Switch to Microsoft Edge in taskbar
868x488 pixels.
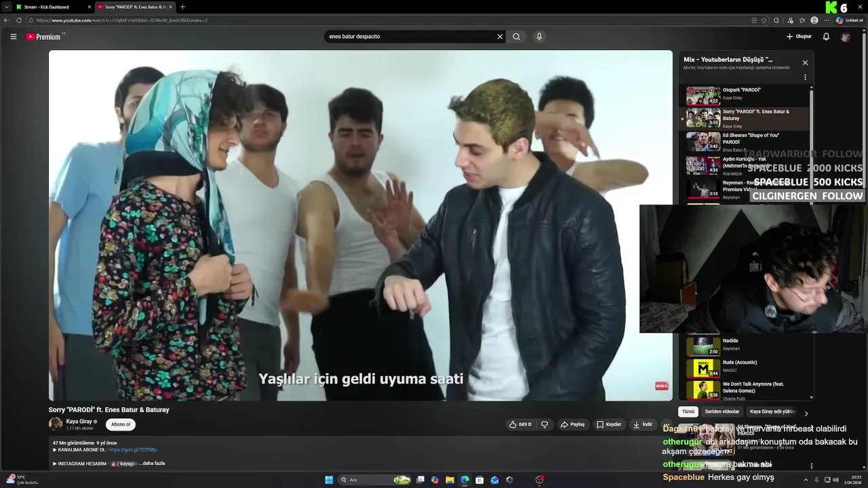click(465, 480)
